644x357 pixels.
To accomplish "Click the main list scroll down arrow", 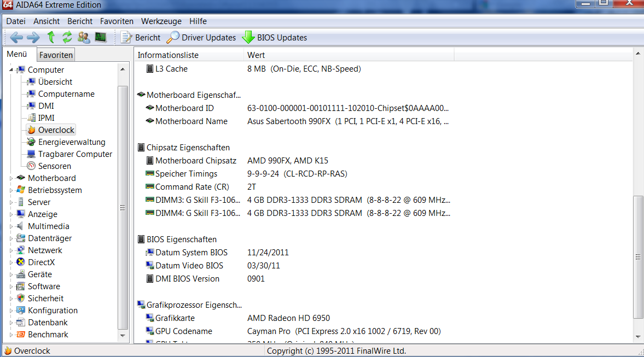I will (638, 337).
